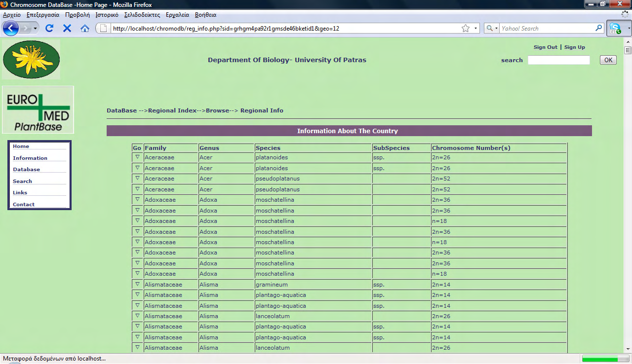This screenshot has width=632, height=364.
Task: Click Department Of Biology- University Of Patras text
Action: coord(287,60)
